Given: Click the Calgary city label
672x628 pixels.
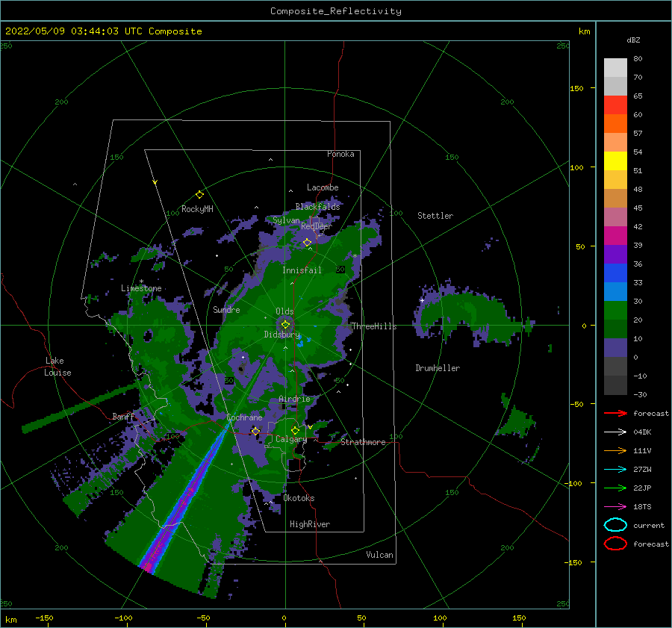Looking at the screenshot, I should [291, 439].
